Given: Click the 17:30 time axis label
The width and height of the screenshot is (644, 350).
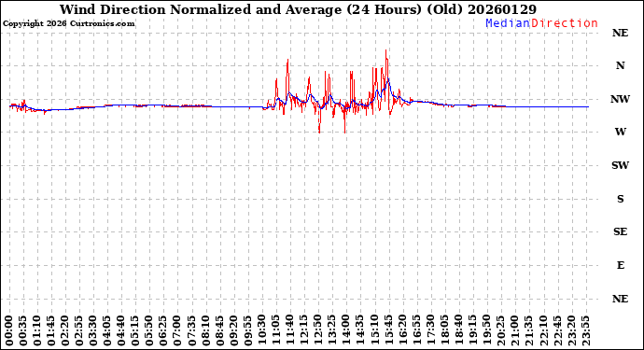Looking at the screenshot, I should point(430,331).
